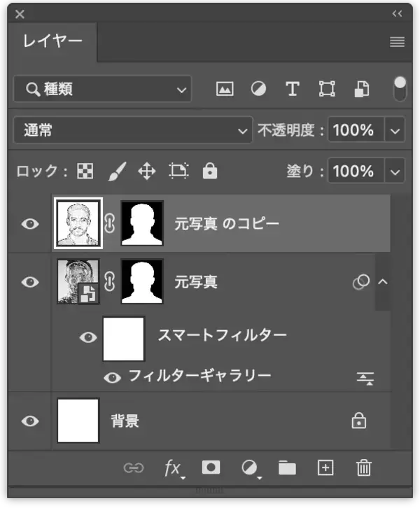Switch to the レイヤー tab
The width and height of the screenshot is (420, 508).
coord(52,41)
